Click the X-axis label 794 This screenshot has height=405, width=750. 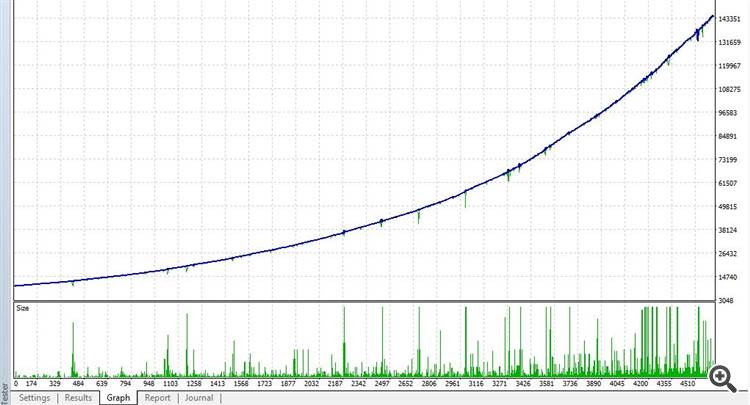pyautogui.click(x=125, y=383)
